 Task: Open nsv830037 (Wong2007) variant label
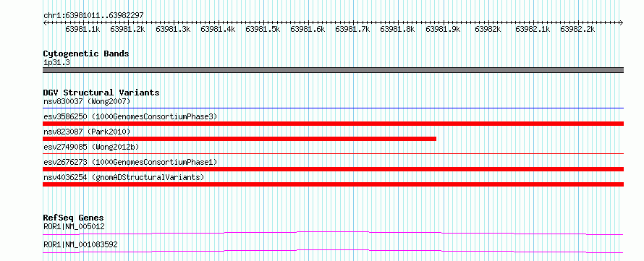87,101
